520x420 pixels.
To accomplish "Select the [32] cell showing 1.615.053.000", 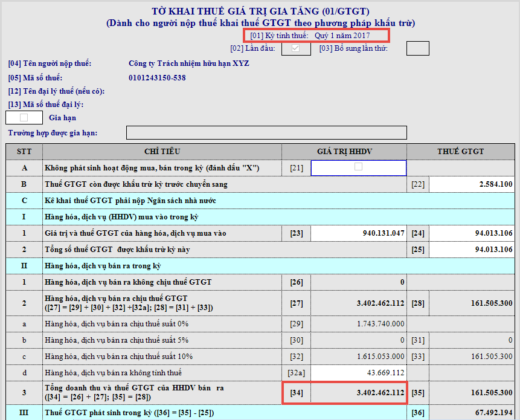I will tap(358, 357).
